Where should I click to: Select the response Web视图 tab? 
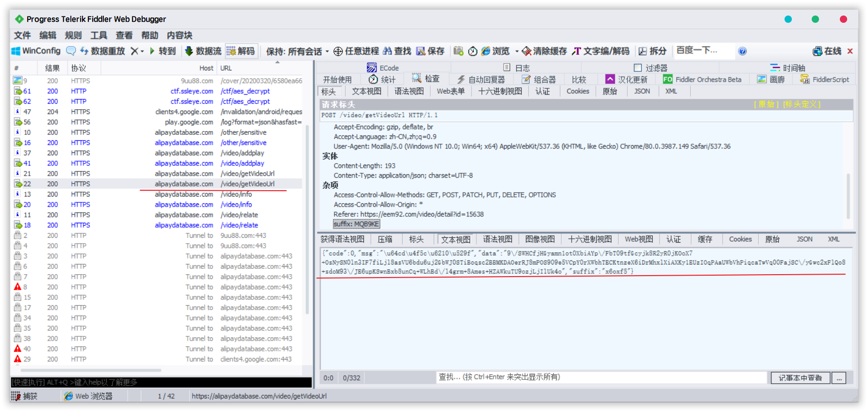(x=639, y=239)
